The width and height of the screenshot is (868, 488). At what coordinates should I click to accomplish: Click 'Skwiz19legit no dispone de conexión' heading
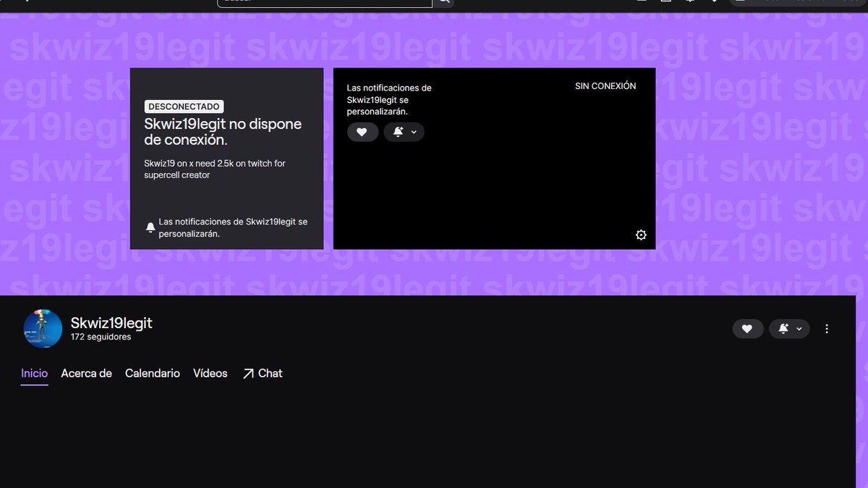tap(223, 132)
